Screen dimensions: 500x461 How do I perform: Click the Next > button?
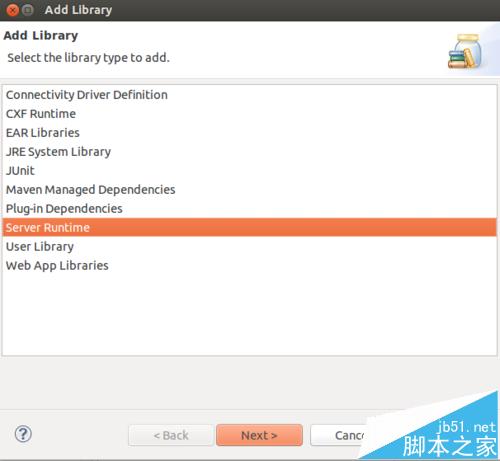coord(259,435)
